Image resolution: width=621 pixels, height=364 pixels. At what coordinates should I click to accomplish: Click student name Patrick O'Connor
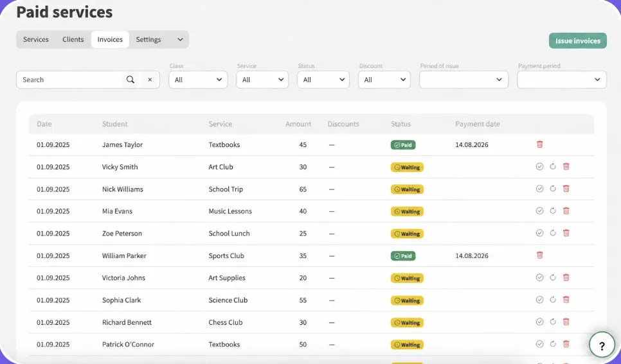tap(128, 344)
